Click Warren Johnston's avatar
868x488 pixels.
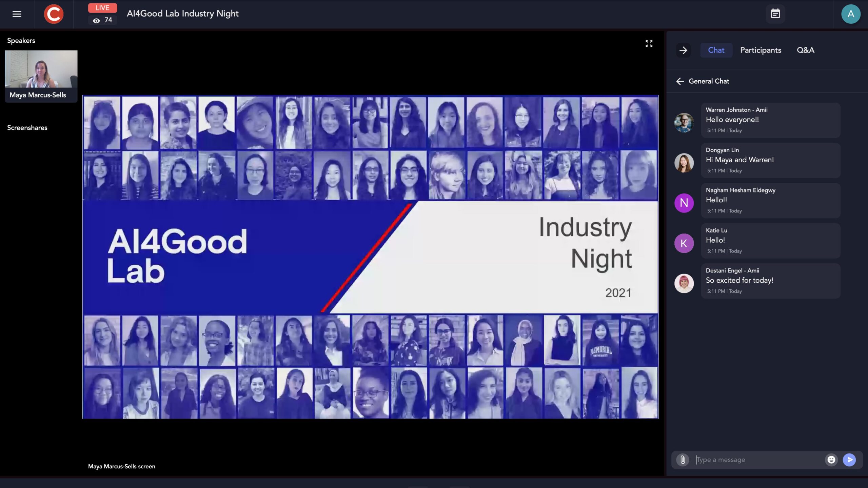(684, 122)
